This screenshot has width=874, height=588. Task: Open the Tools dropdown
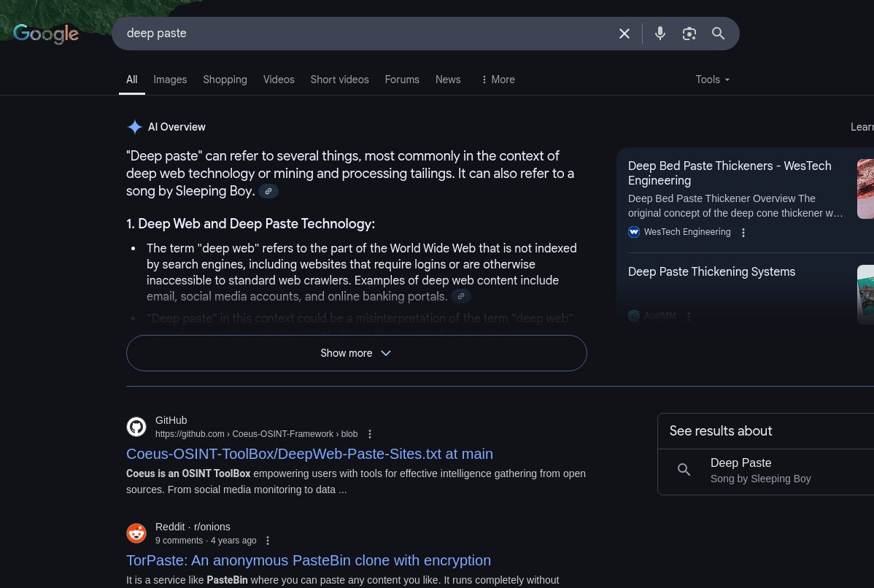tap(712, 80)
